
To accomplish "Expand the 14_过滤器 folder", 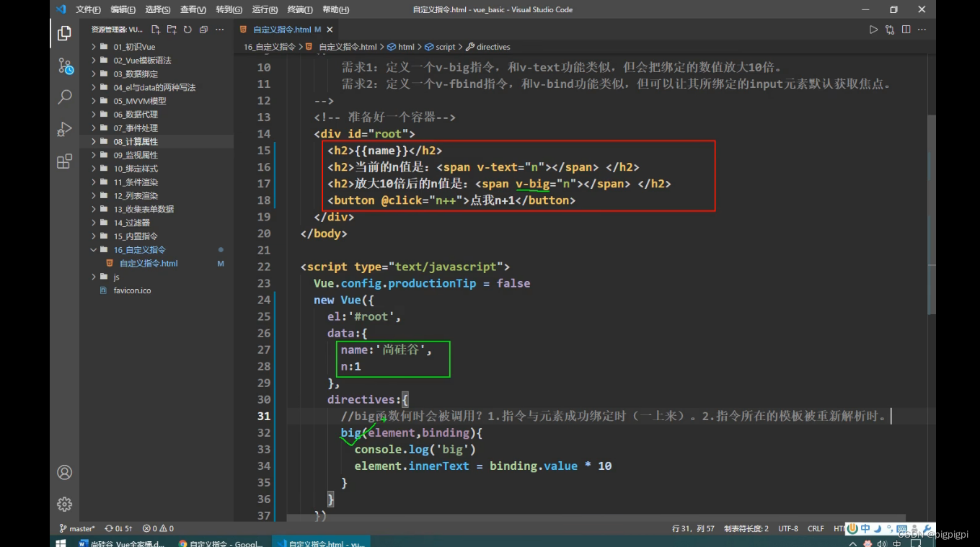I will pyautogui.click(x=156, y=223).
